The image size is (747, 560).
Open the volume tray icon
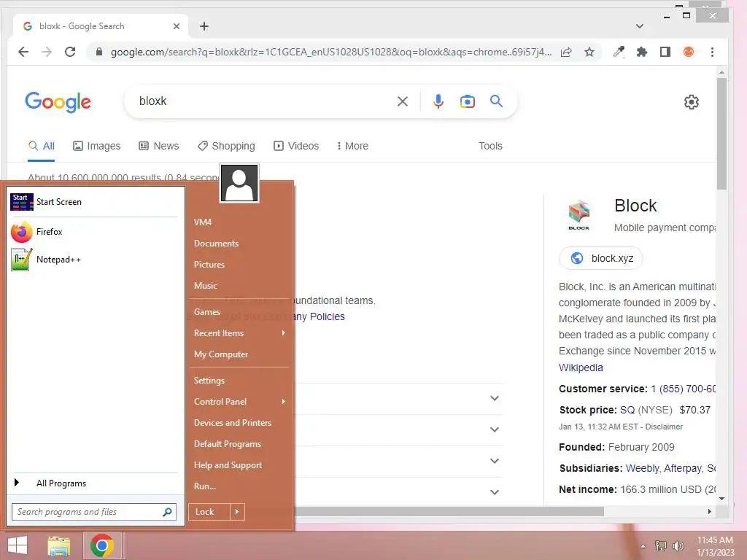click(x=678, y=546)
